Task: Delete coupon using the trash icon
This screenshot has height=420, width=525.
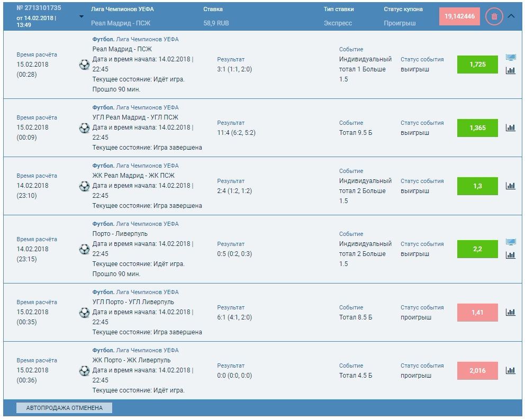Action: [x=494, y=16]
